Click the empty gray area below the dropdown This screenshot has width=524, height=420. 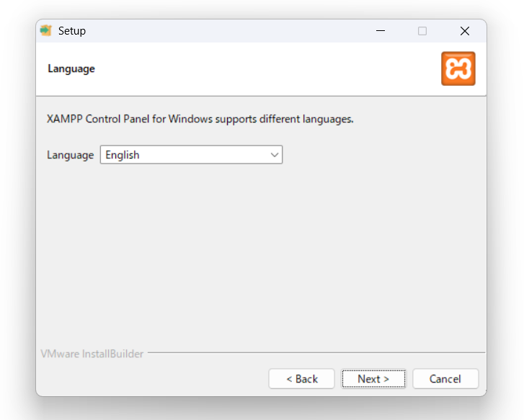pos(259,252)
